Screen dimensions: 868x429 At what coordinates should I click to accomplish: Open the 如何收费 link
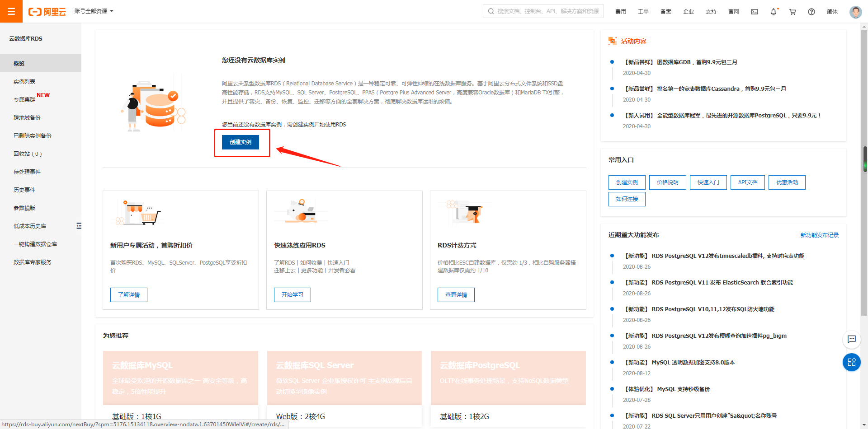[311, 262]
